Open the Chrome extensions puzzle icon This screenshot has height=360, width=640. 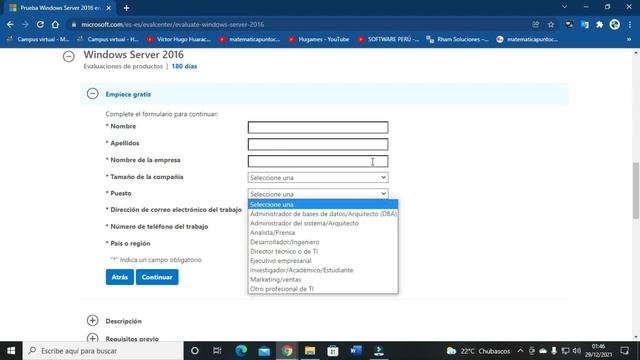click(x=599, y=24)
